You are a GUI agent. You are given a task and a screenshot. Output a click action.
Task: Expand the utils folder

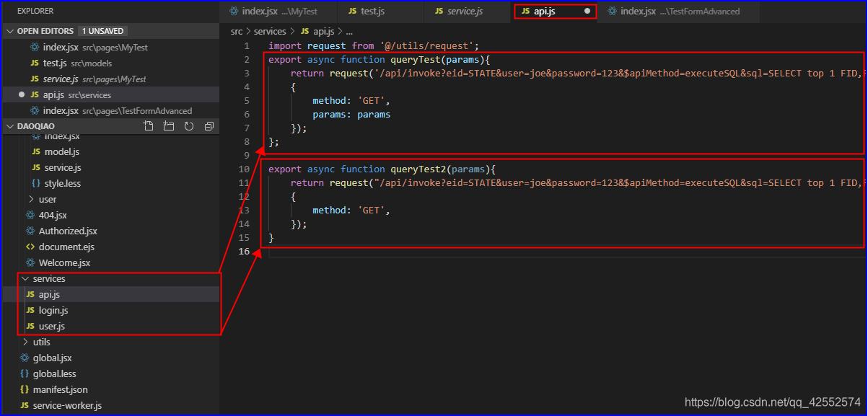[x=26, y=342]
